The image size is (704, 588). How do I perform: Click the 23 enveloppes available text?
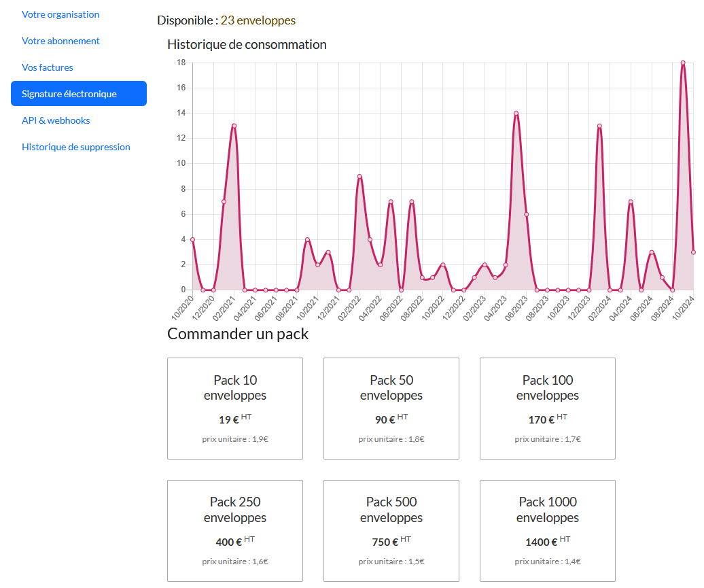click(x=258, y=20)
